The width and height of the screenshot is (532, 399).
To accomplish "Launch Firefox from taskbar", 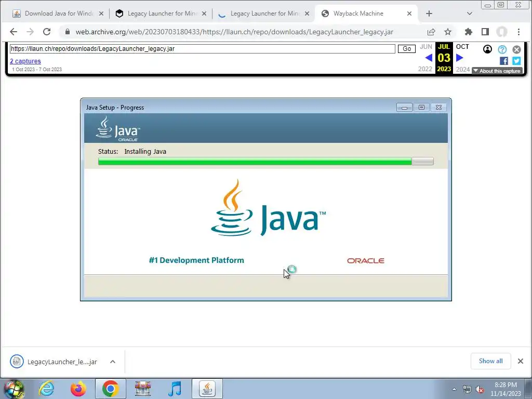I will [78, 389].
